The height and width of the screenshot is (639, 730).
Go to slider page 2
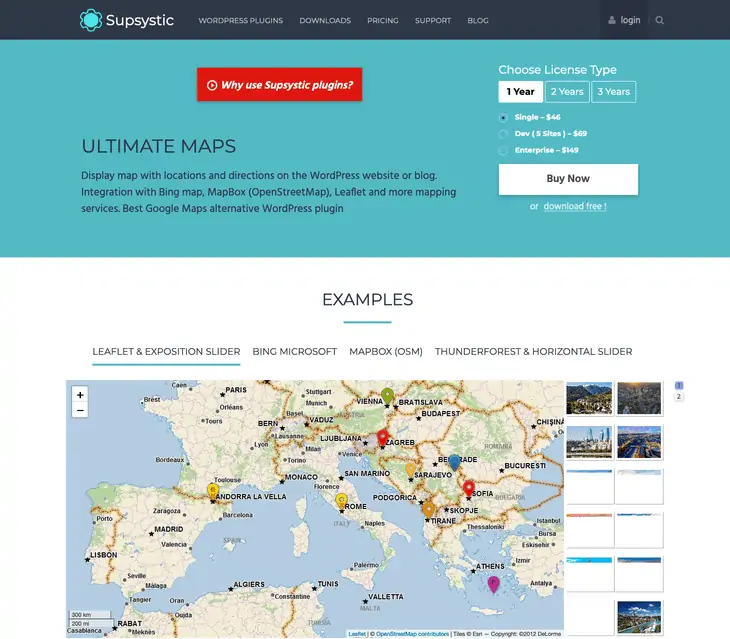679,397
